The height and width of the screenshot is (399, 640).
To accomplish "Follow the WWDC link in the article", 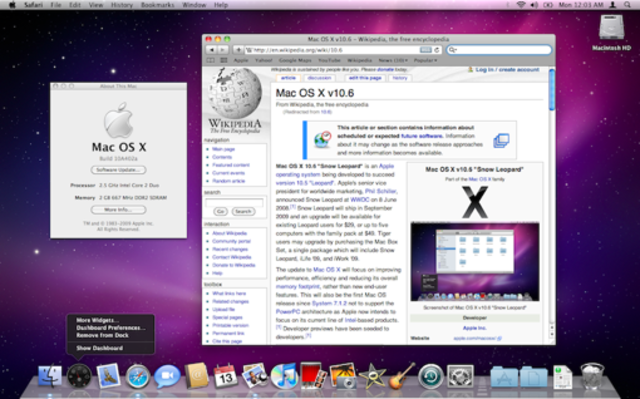I will pos(360,200).
